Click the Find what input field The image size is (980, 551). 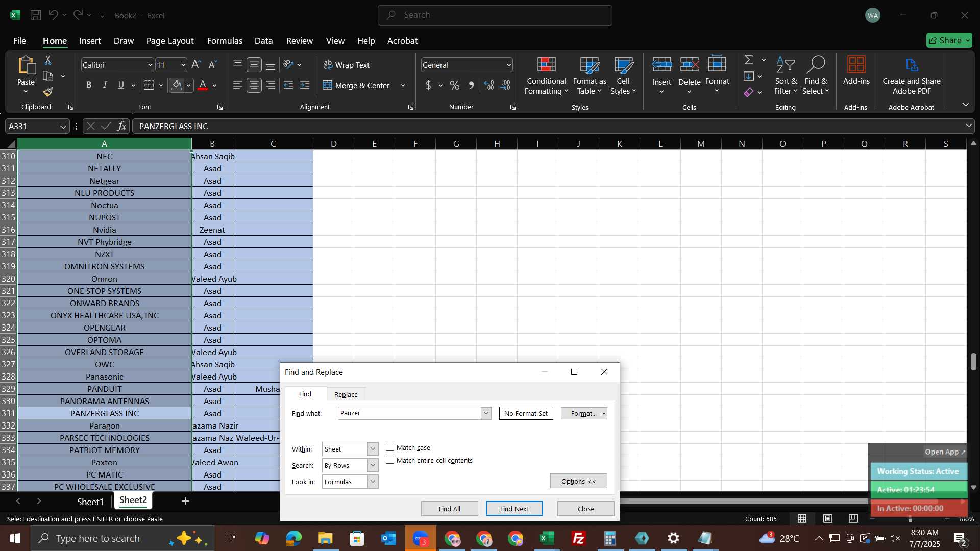point(409,413)
